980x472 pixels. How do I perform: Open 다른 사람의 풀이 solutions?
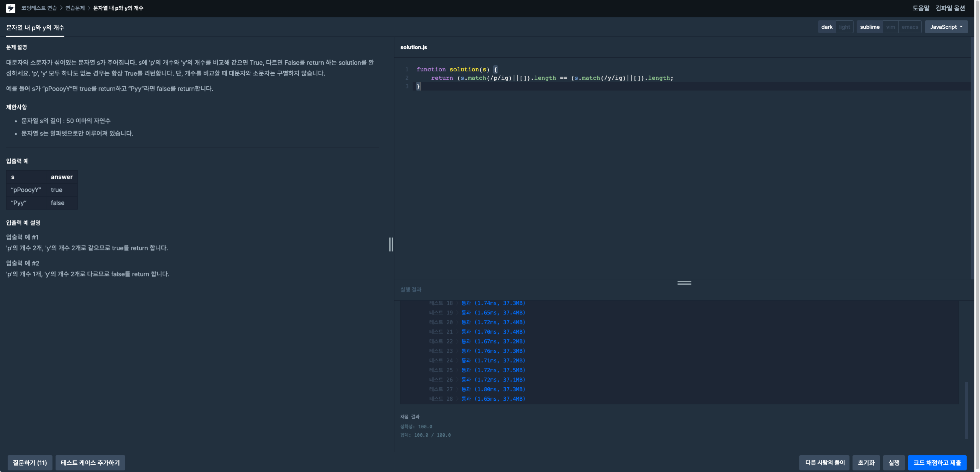tap(825, 462)
